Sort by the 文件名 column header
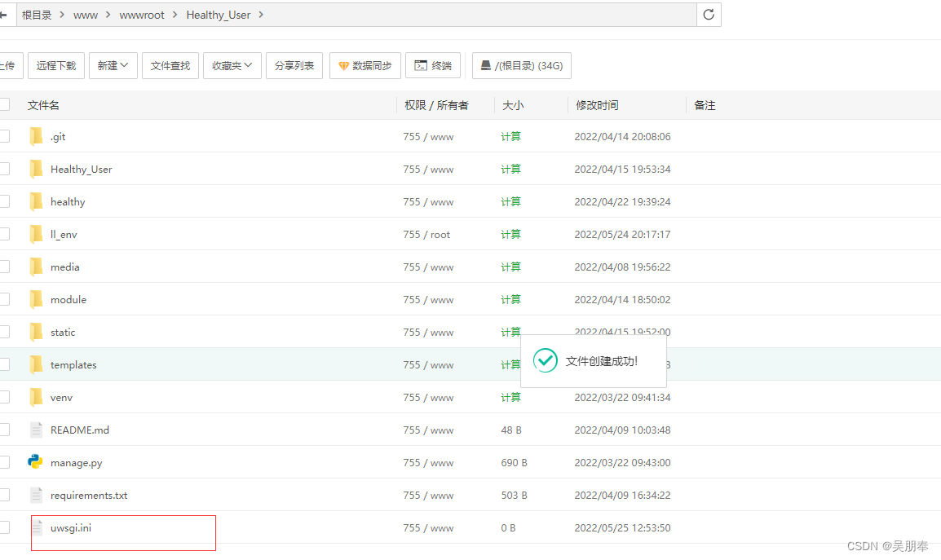The image size is (941, 560). click(x=43, y=105)
